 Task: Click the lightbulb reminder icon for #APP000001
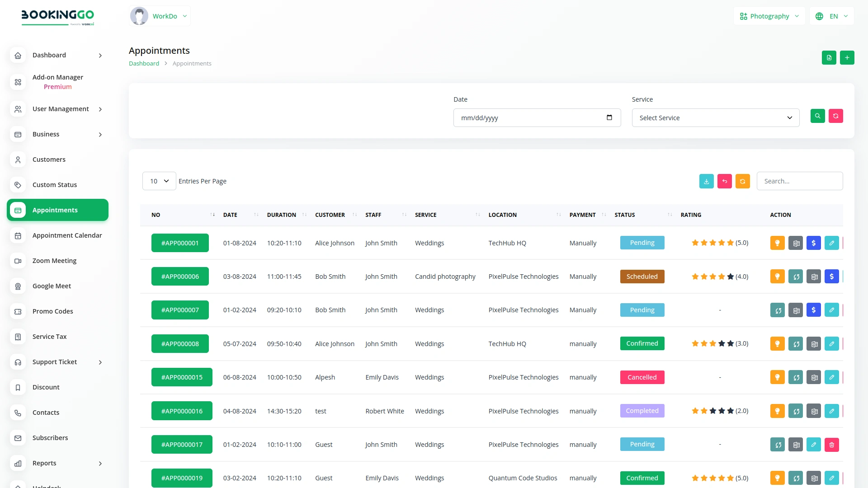777,243
